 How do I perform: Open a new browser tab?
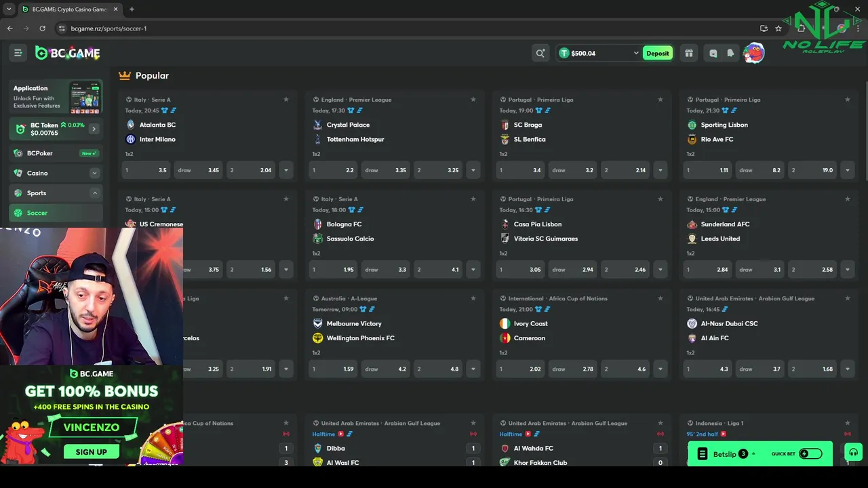(132, 9)
